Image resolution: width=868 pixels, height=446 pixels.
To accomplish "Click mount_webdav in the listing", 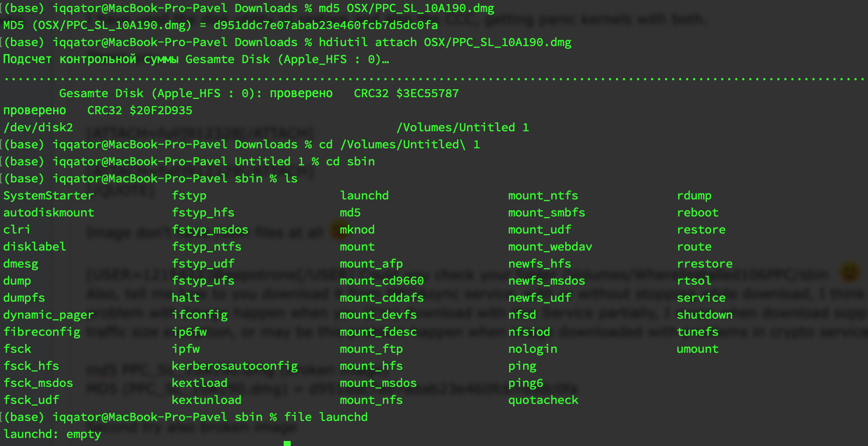I will click(x=550, y=247).
